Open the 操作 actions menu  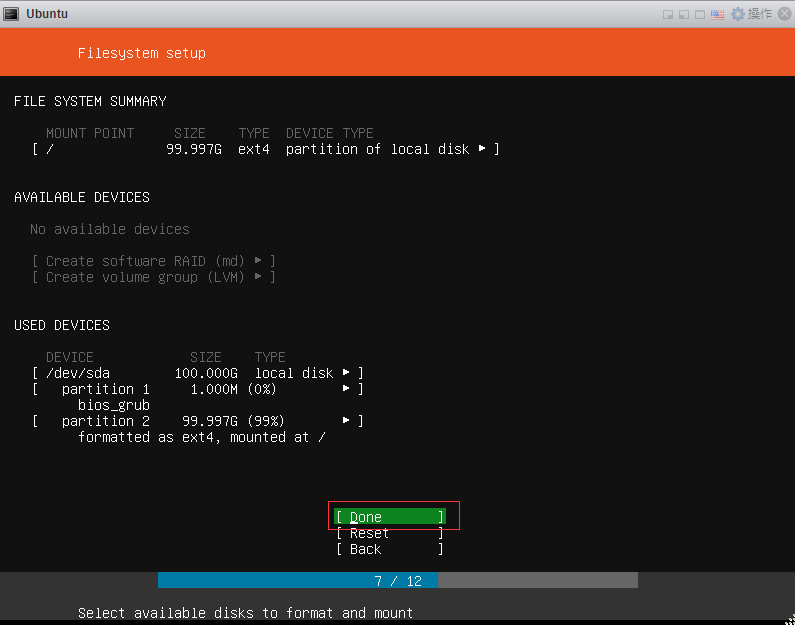click(760, 14)
